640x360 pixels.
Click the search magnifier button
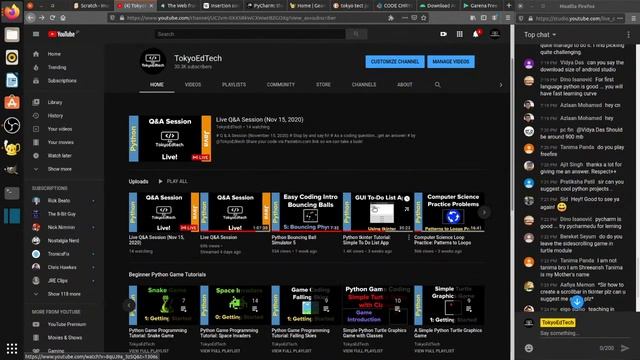point(356,34)
